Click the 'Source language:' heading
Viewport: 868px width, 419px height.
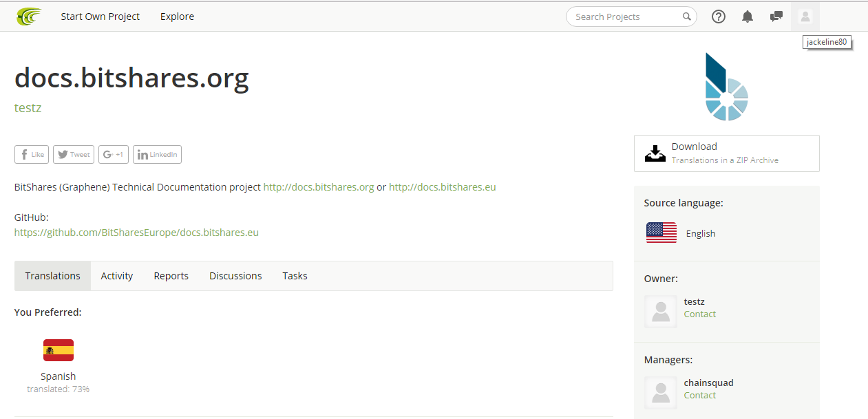[x=684, y=203]
